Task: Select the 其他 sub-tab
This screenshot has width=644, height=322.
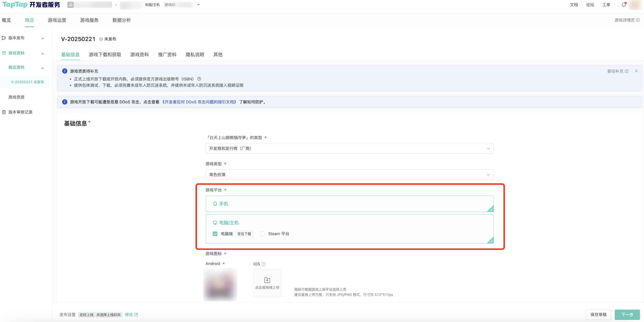Action: click(218, 55)
